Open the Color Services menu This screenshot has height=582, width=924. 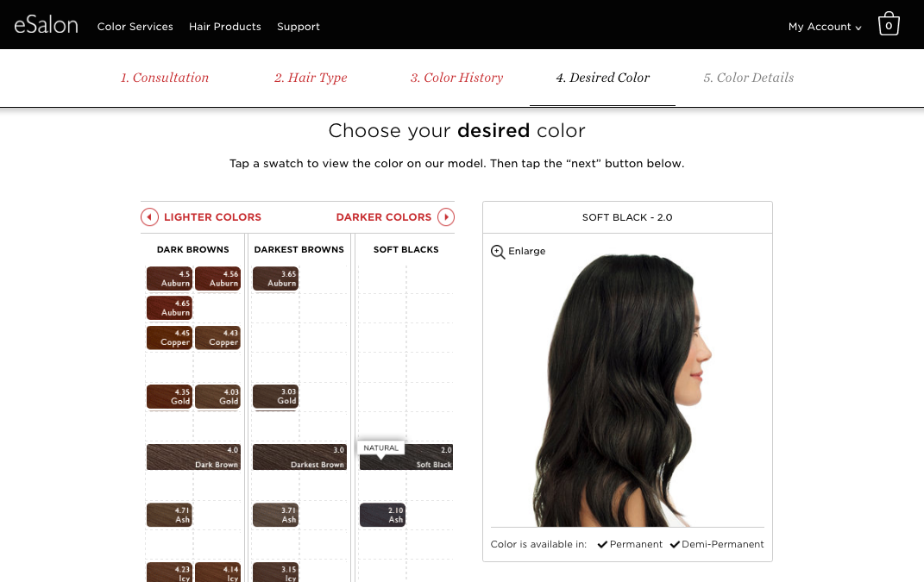tap(135, 27)
